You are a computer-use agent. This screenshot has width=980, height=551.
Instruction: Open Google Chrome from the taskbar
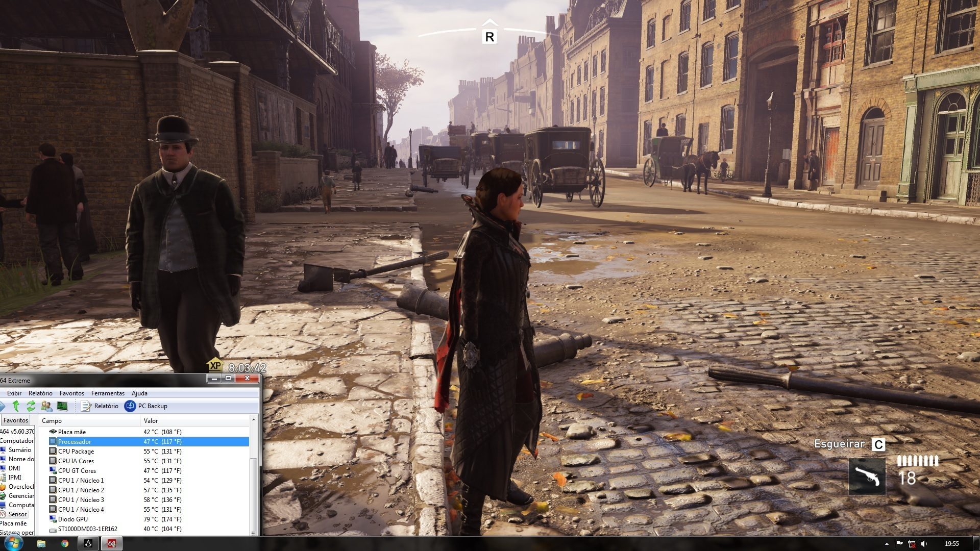point(65,544)
